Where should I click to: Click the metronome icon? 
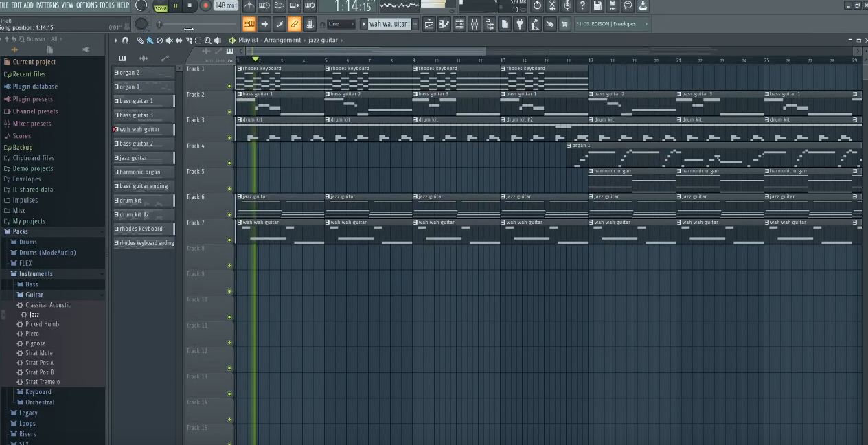click(249, 5)
